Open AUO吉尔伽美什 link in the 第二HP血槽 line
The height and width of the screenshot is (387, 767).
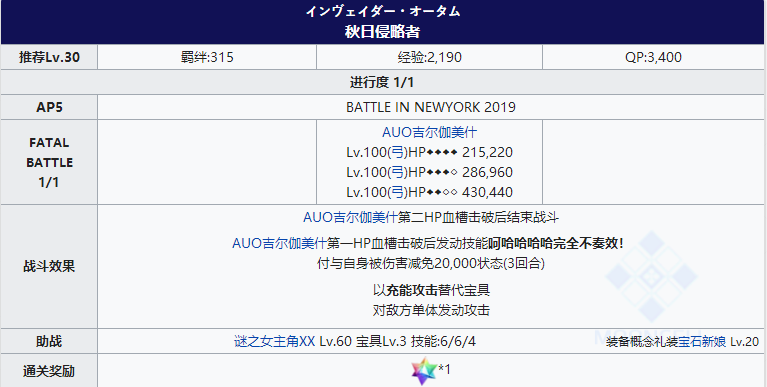[350, 217]
